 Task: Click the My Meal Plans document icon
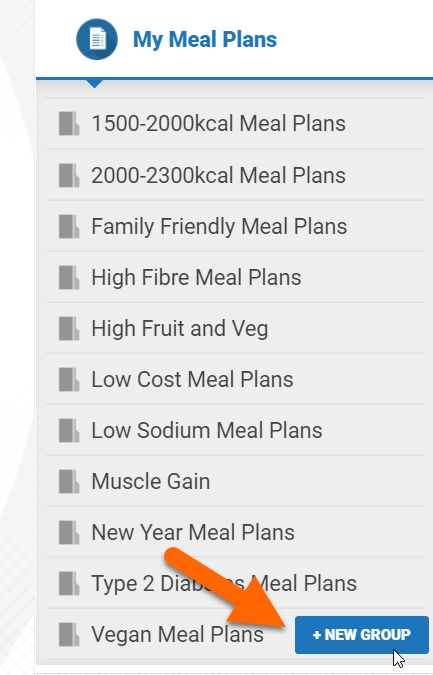(x=97, y=39)
